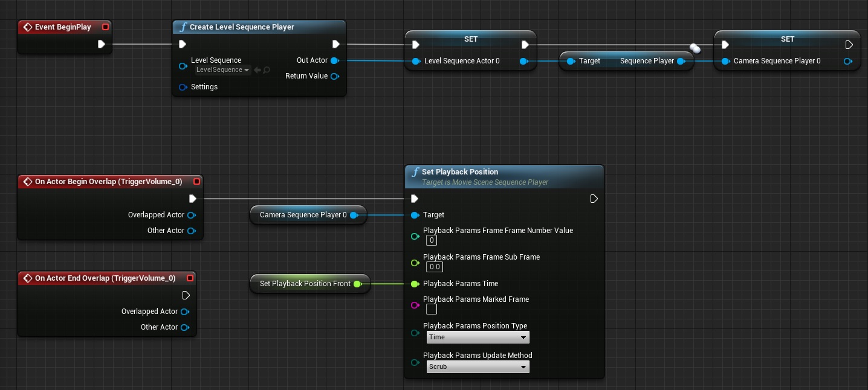Click the Out Actor output pin
This screenshot has height=390, width=868.
coord(335,60)
